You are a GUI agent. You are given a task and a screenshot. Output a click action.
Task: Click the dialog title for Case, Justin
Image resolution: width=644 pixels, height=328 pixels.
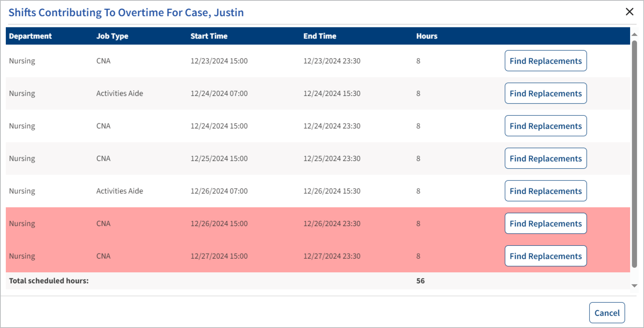tap(126, 12)
